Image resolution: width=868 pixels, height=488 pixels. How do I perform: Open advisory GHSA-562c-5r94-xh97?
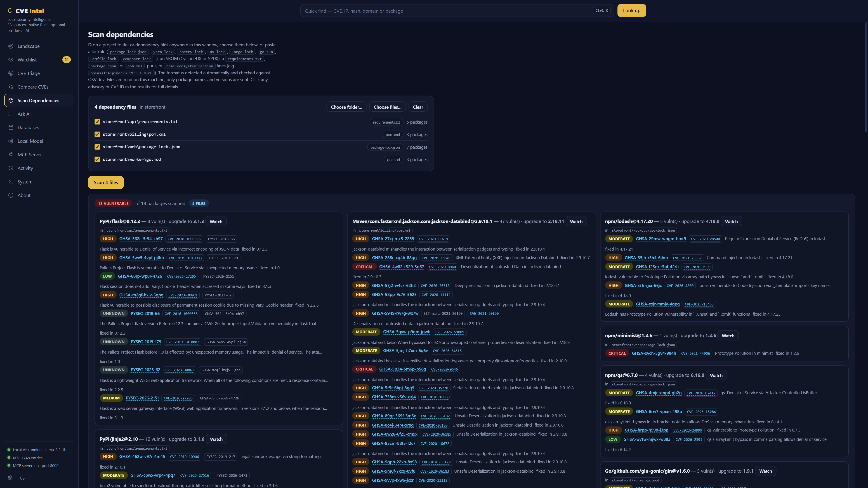[141, 239]
